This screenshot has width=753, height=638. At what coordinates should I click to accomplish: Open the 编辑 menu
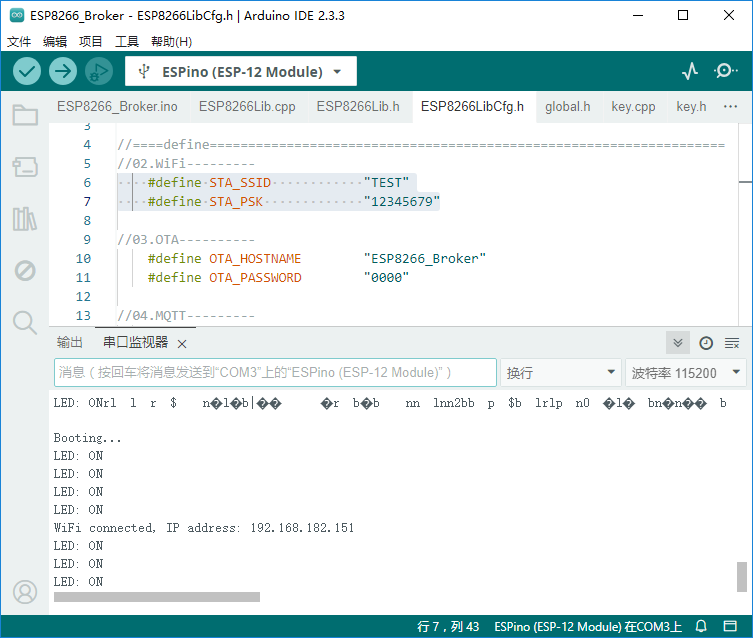coord(55,42)
